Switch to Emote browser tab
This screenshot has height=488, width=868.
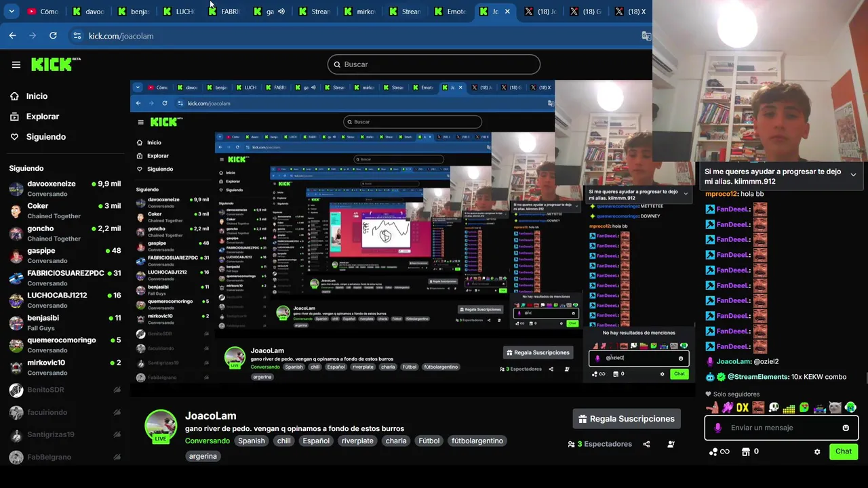(450, 12)
